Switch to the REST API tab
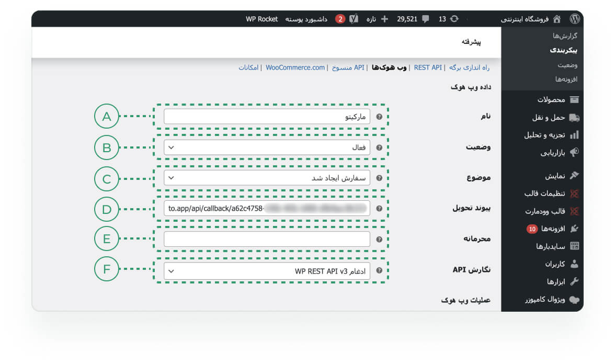 pyautogui.click(x=428, y=67)
